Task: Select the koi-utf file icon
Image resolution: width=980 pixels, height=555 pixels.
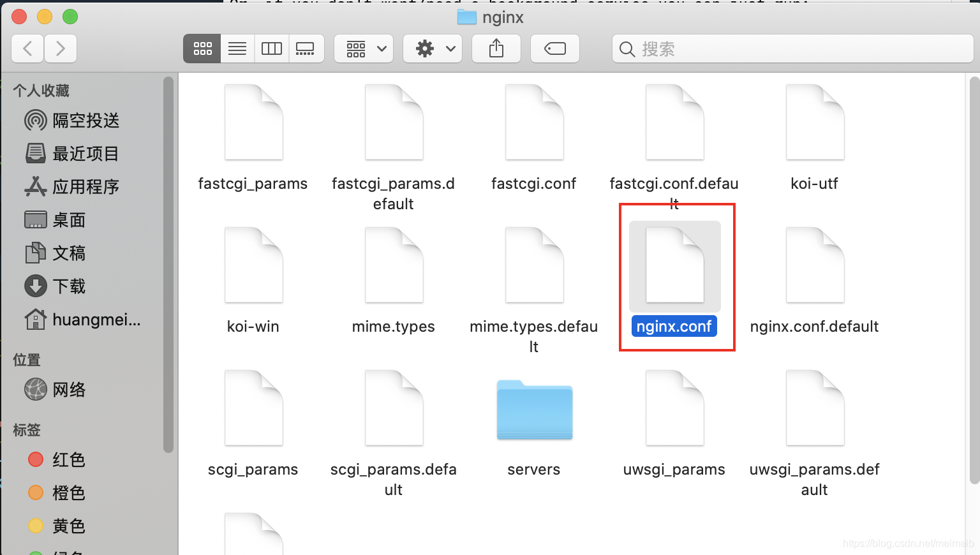Action: [x=815, y=122]
